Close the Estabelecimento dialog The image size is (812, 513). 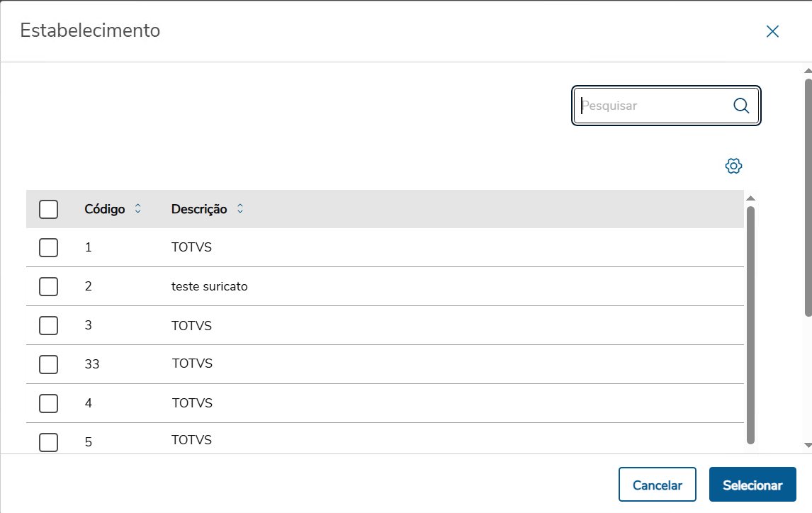click(x=772, y=31)
